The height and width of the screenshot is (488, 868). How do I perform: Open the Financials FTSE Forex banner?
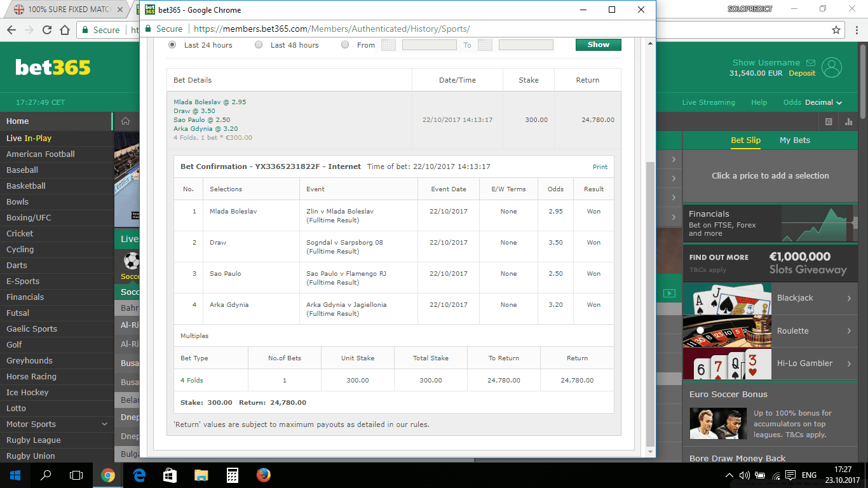click(771, 224)
